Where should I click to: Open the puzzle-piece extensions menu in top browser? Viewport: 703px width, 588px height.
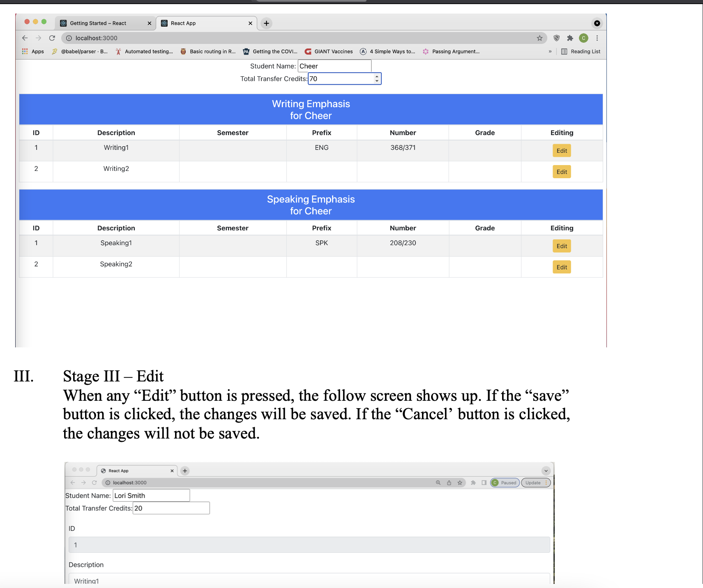570,38
